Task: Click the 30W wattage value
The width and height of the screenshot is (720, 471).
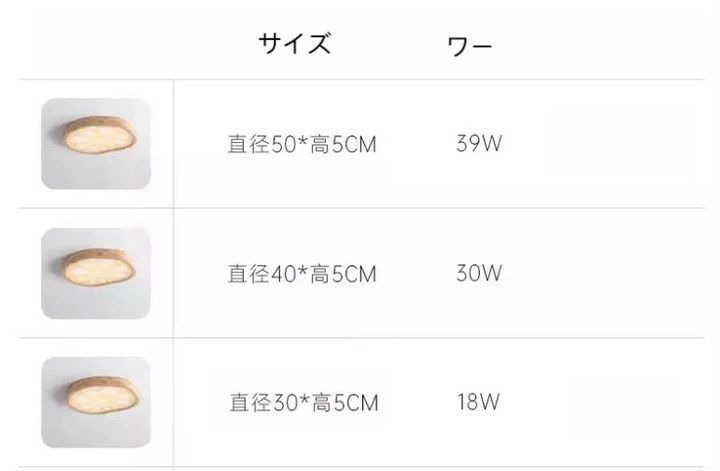Action: [x=479, y=273]
